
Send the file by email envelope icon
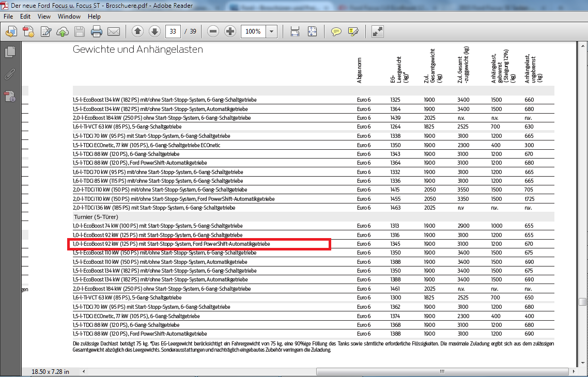click(x=114, y=32)
